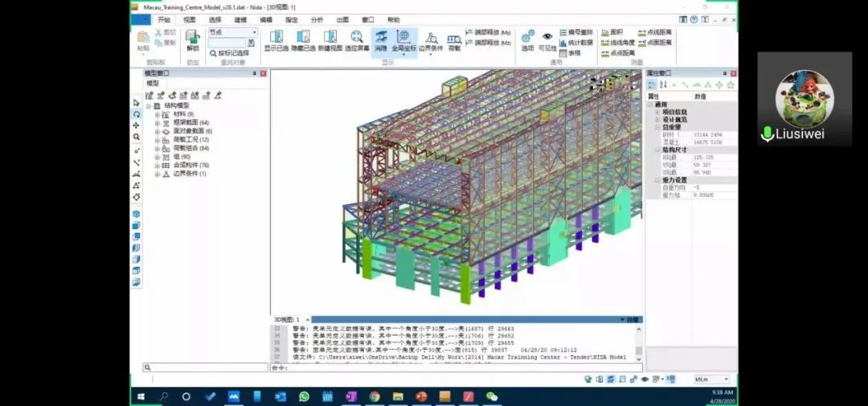This screenshot has height=406, width=868.
Task: Open the 节点 selection type dropdown
Action: click(254, 32)
